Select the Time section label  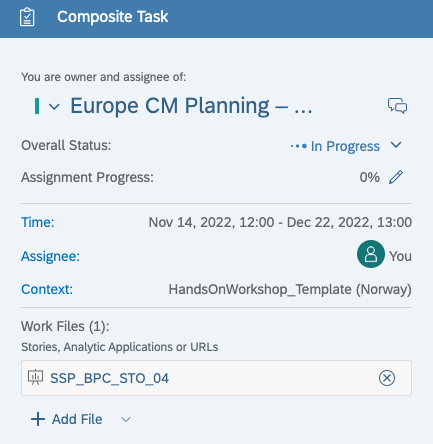(38, 222)
